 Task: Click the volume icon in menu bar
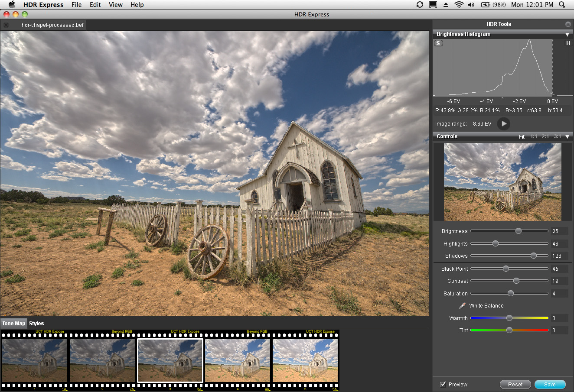point(471,5)
